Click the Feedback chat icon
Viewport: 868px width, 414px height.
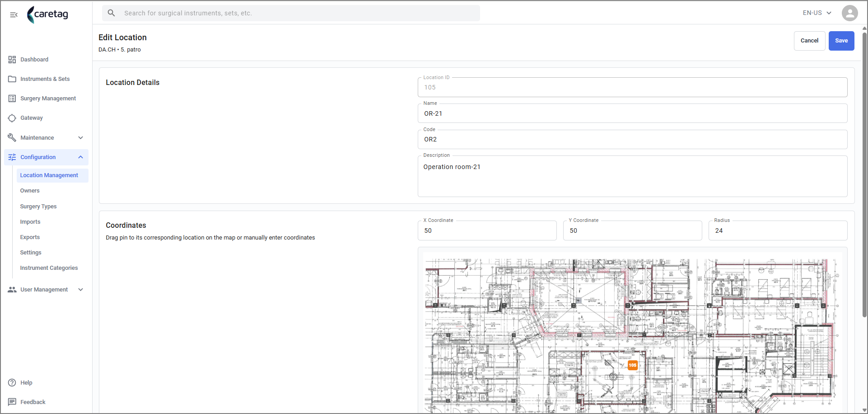12,402
